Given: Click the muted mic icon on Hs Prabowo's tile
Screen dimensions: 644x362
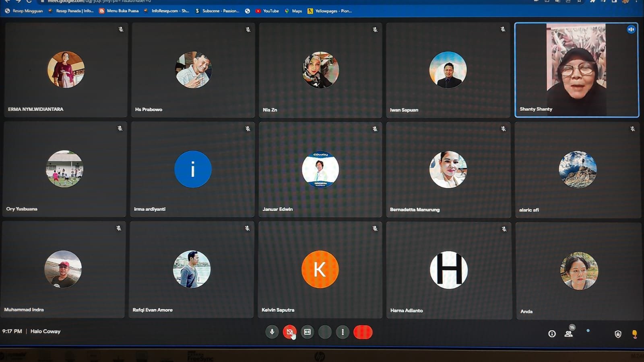Looking at the screenshot, I should click(x=248, y=30).
